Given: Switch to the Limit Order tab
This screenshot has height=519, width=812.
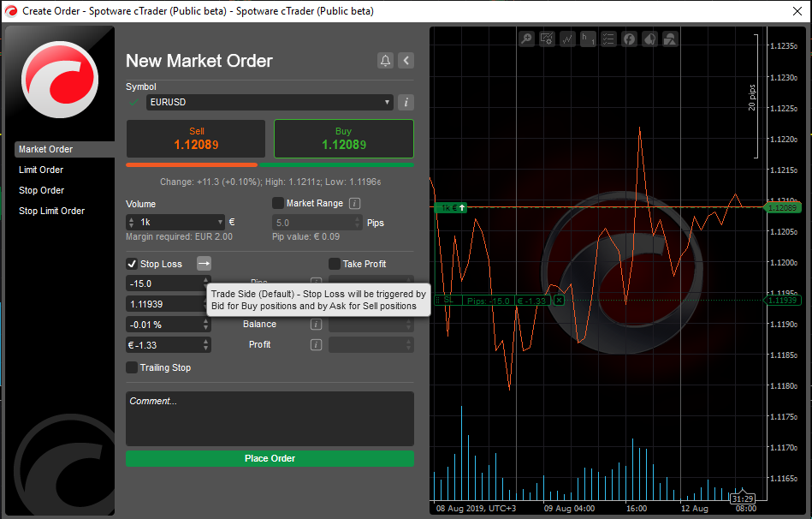Looking at the screenshot, I should click(x=41, y=170).
